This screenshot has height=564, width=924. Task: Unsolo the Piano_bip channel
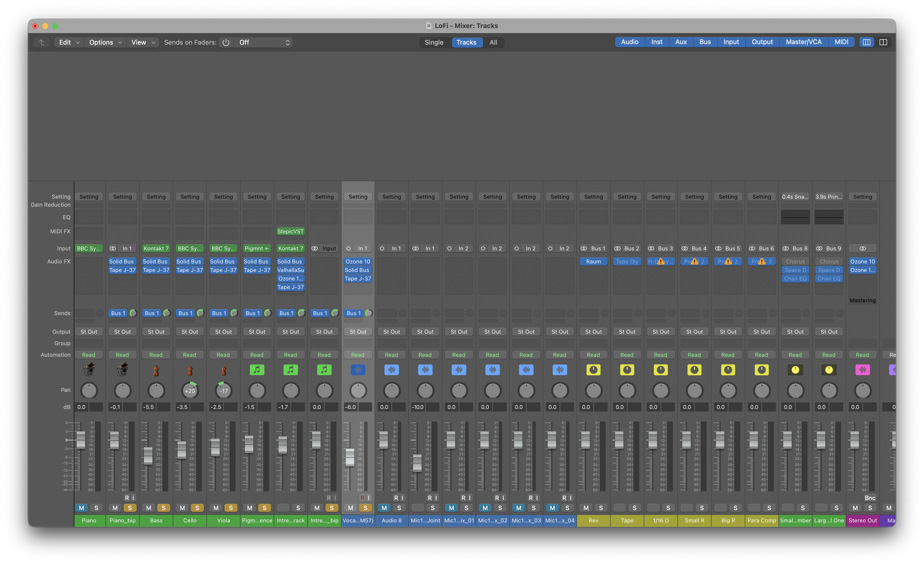[130, 508]
